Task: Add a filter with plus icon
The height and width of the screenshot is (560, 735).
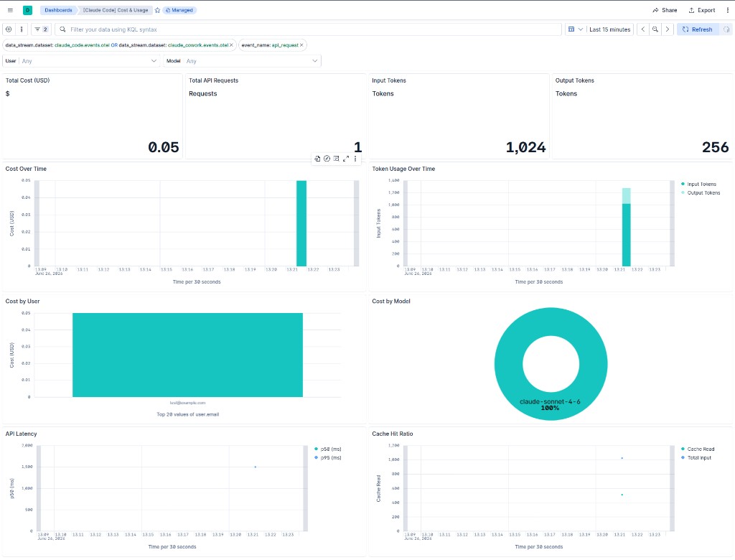Action: pyautogui.click(x=9, y=29)
